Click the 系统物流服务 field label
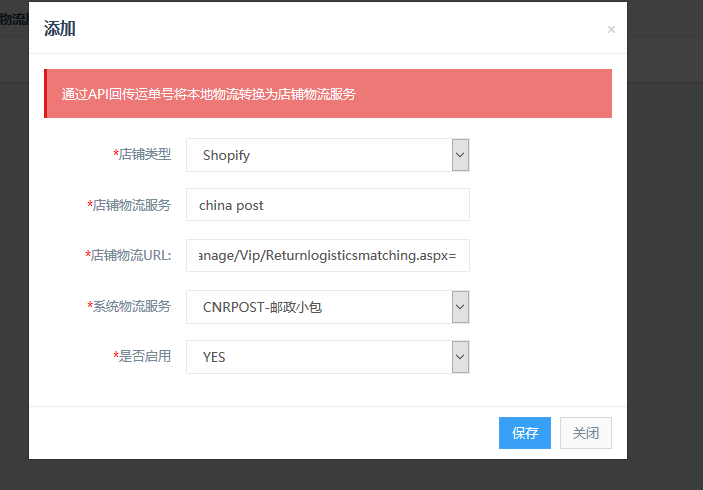This screenshot has width=703, height=490. point(129,307)
